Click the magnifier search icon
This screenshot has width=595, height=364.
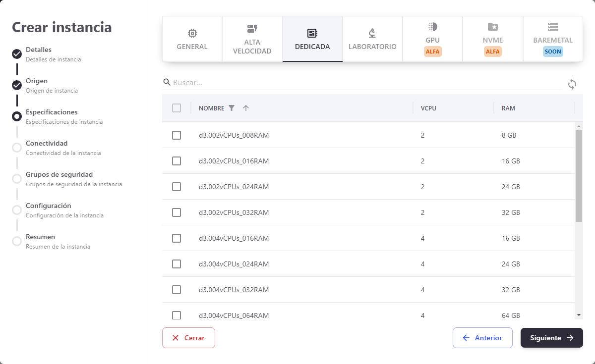(x=167, y=82)
